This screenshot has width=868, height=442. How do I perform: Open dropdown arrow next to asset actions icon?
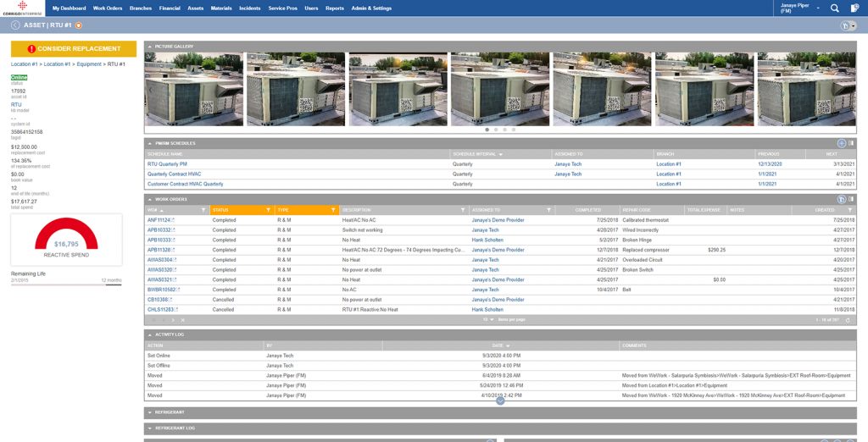853,26
